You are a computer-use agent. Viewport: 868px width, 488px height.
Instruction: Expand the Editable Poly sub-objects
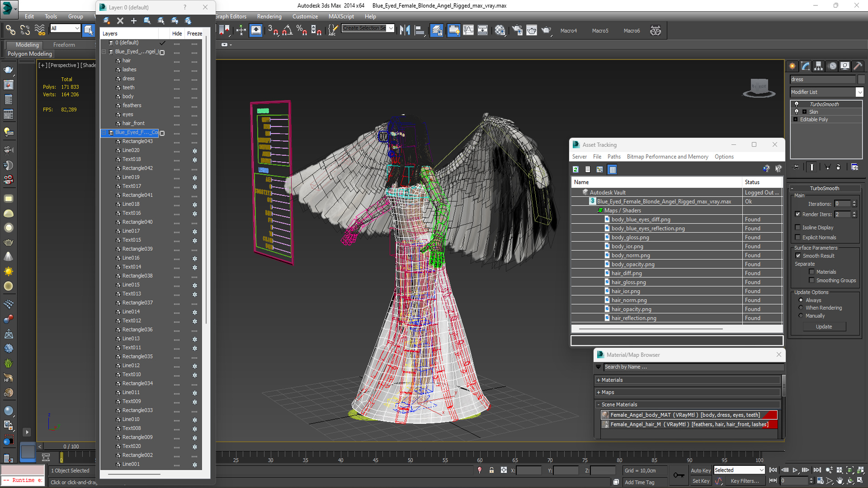coord(796,119)
